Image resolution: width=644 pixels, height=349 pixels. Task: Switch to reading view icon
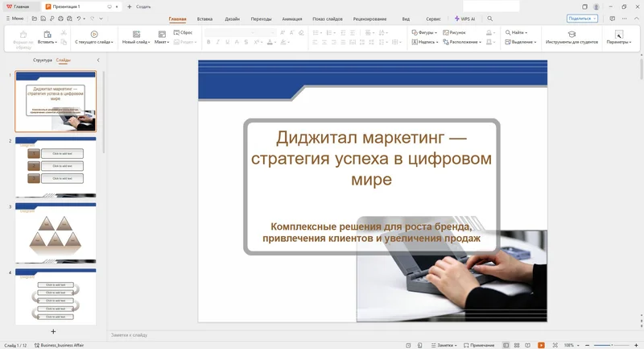coord(528,345)
